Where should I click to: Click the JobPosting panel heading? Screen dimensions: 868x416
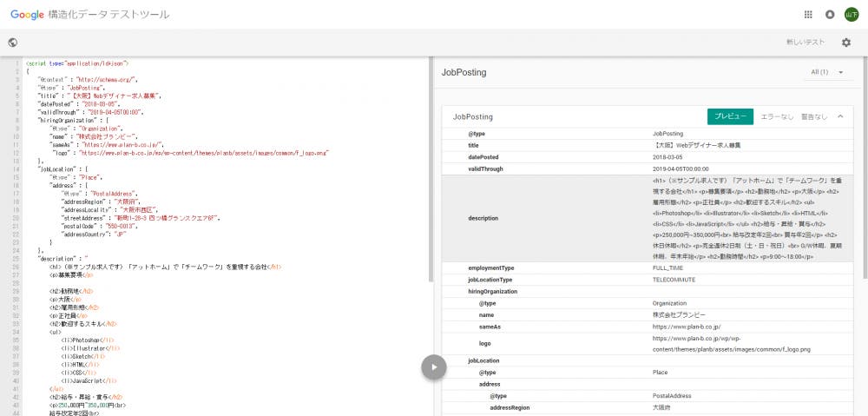click(464, 72)
